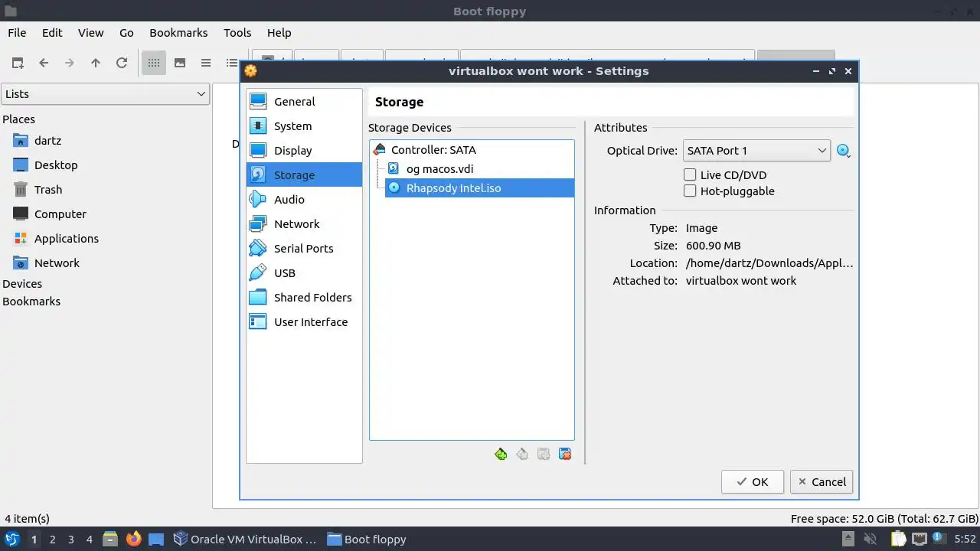Switch to Boot floppy taskbar window
This screenshot has width=980, height=551.
click(367, 539)
